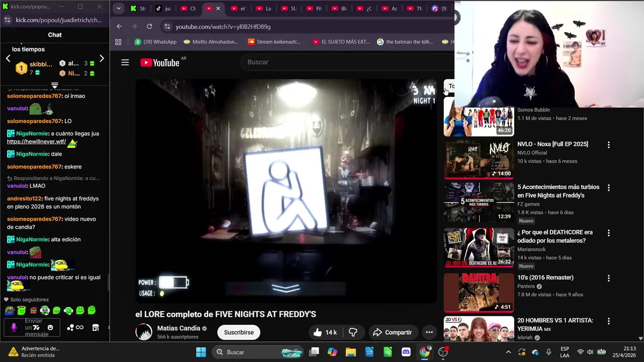
Task: Click the YouTube page scrollbar down arrow
Action: coord(640,338)
